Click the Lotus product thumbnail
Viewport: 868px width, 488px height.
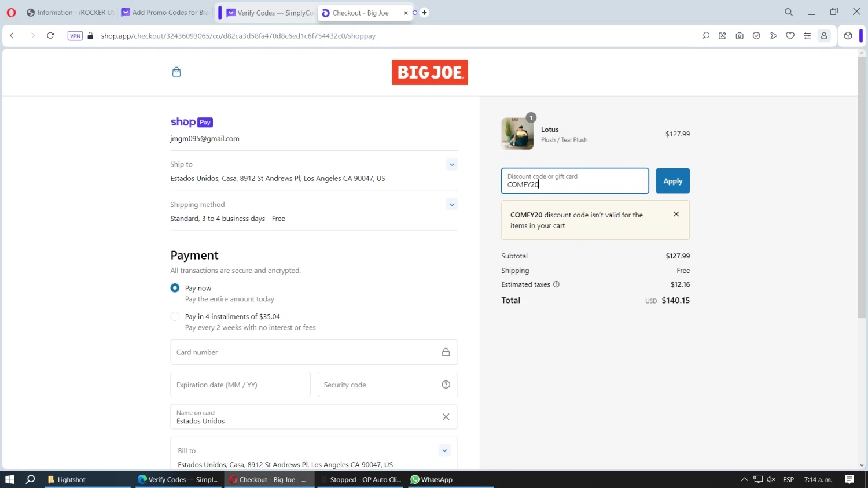[x=517, y=134]
